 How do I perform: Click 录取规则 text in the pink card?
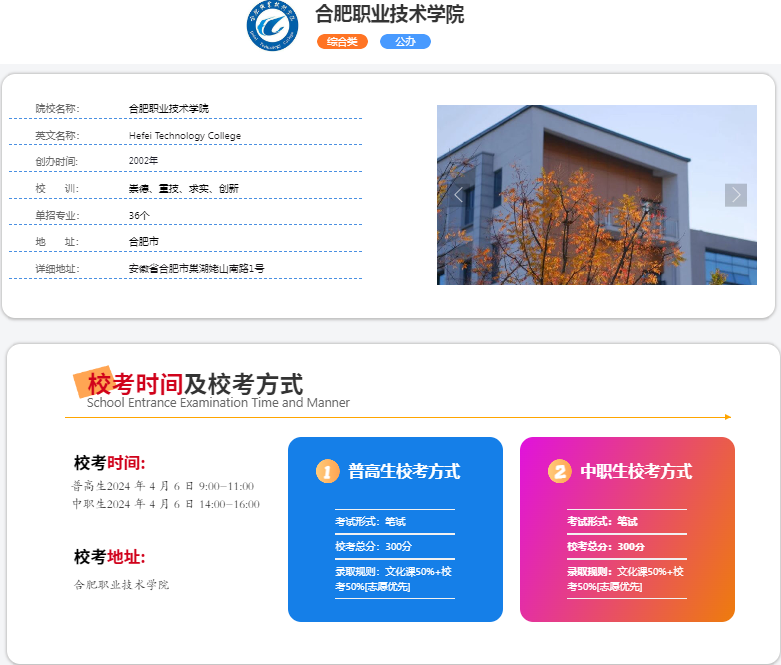pos(625,579)
